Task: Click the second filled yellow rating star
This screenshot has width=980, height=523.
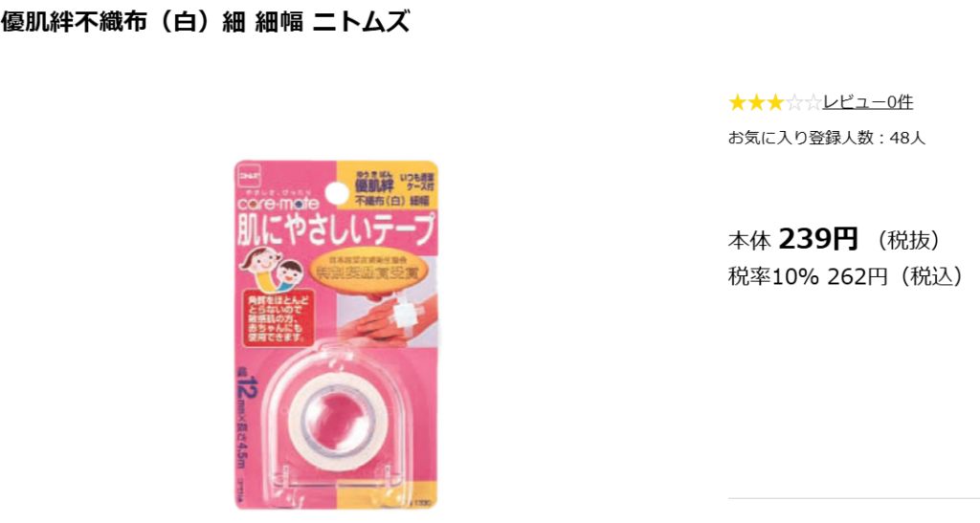Action: click(x=756, y=102)
